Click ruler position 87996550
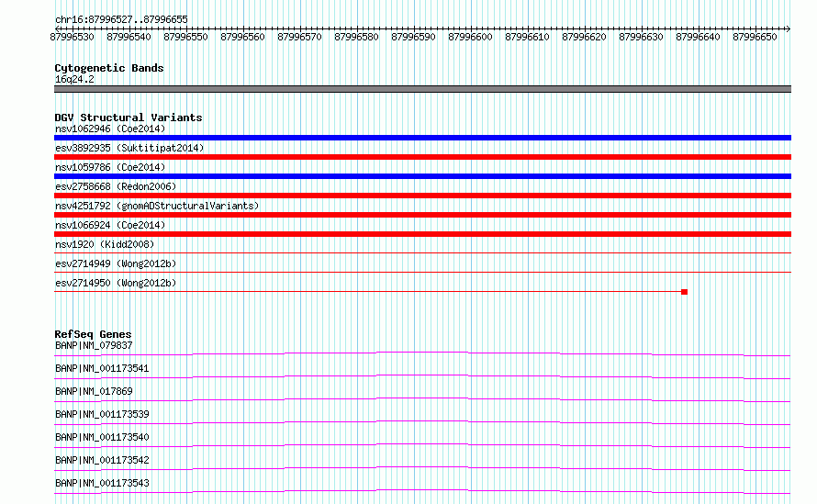This screenshot has width=817, height=504. pyautogui.click(x=185, y=37)
